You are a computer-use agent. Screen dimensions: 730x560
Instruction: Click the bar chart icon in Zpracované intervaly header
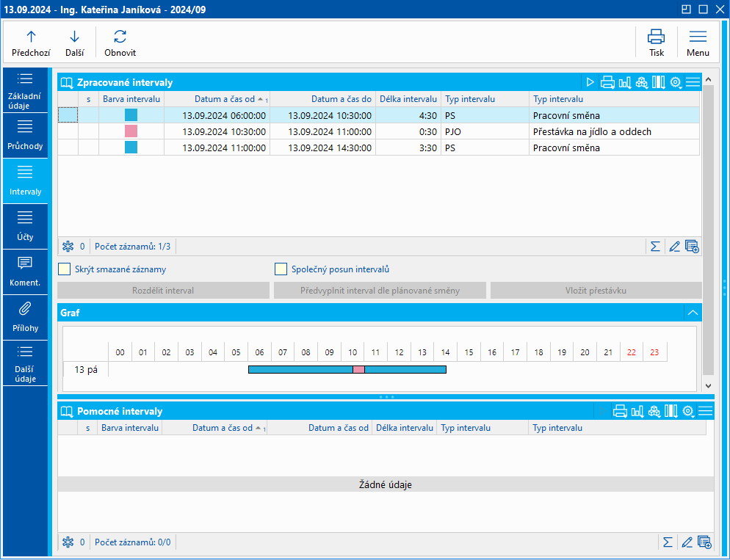624,82
